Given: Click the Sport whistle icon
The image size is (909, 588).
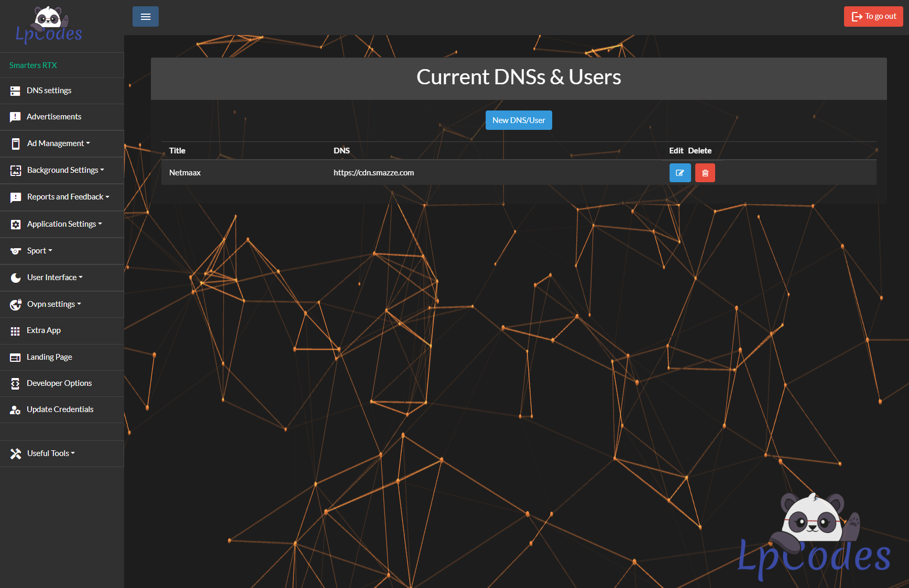Looking at the screenshot, I should 16,251.
